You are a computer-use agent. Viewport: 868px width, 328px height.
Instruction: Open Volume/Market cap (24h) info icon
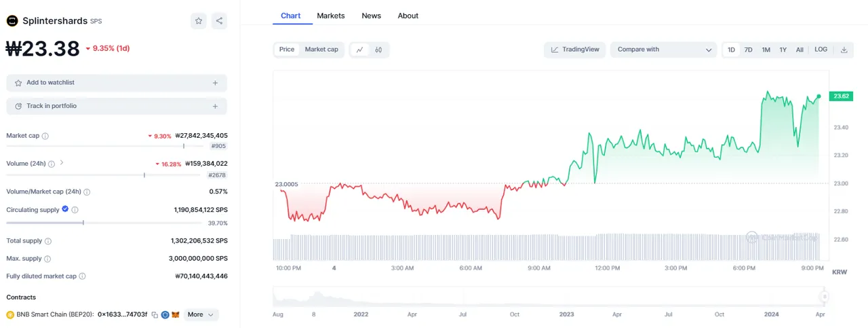(x=87, y=192)
